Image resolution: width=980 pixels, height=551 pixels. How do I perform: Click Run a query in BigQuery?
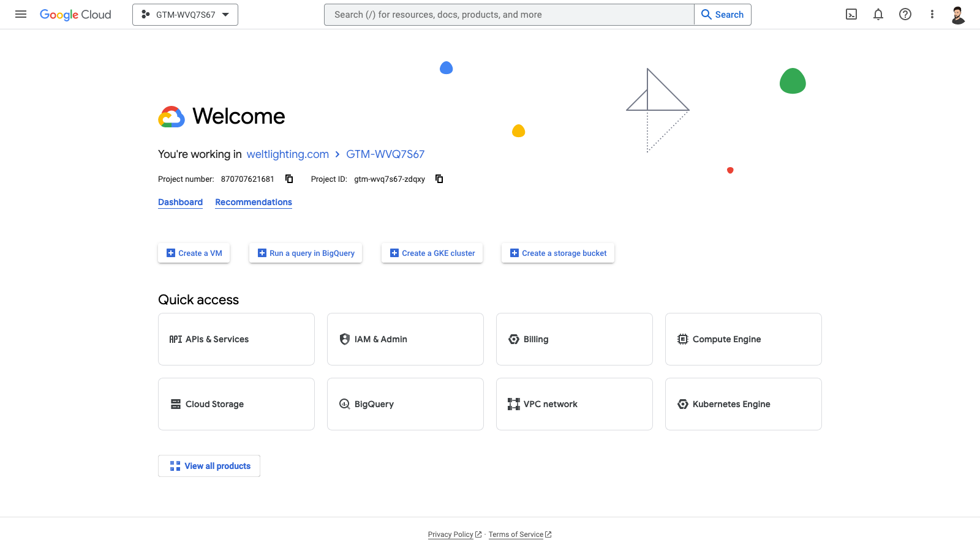[306, 253]
